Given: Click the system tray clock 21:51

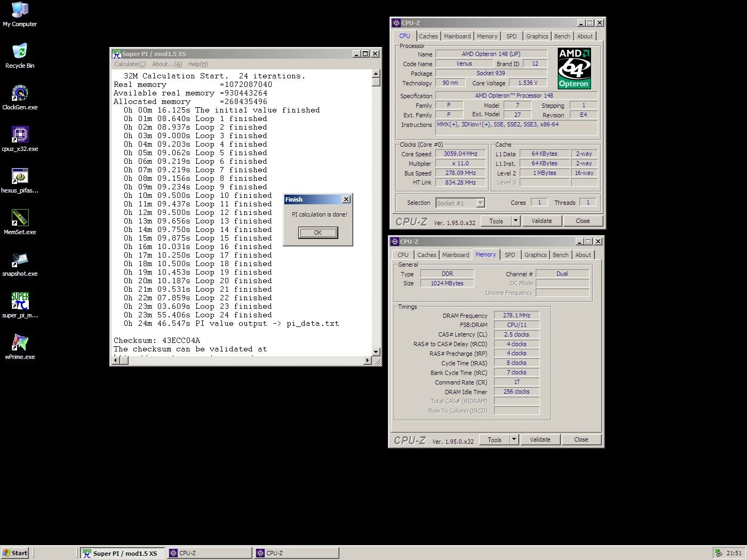Looking at the screenshot, I should 734,553.
